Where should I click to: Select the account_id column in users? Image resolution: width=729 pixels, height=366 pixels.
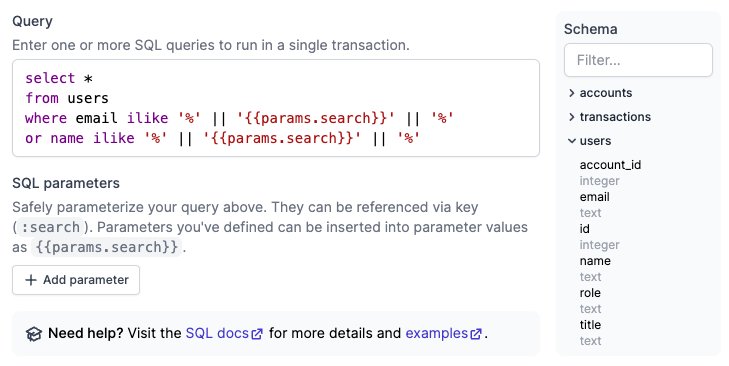(x=610, y=165)
